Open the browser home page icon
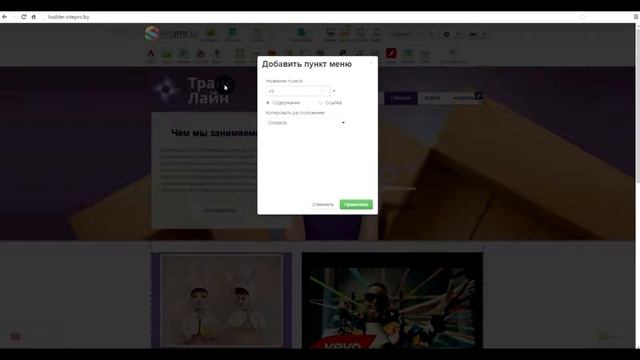 (x=33, y=17)
